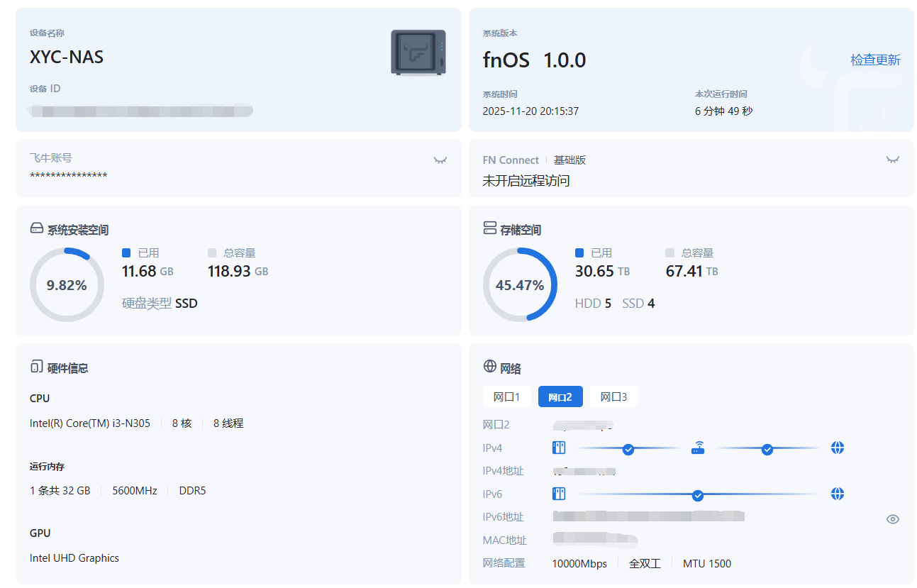Viewport: 917px width, 588px height.
Task: Click the 45.47% storage usage ring
Action: point(520,285)
